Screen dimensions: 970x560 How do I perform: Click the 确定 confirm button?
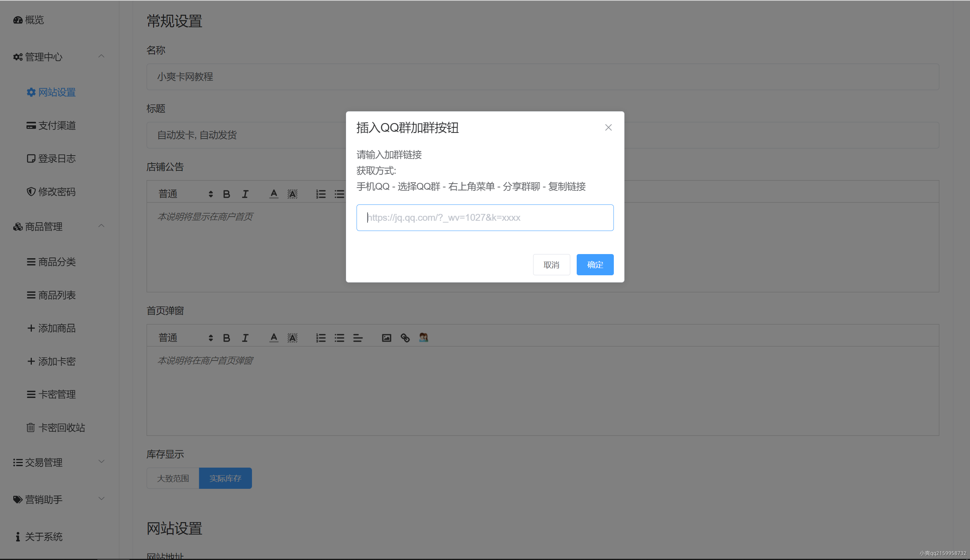[595, 265]
